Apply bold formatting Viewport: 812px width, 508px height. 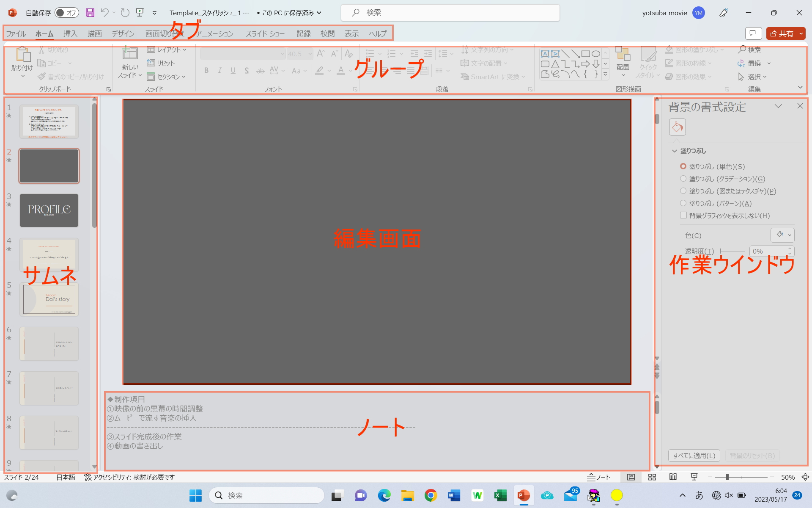point(206,70)
